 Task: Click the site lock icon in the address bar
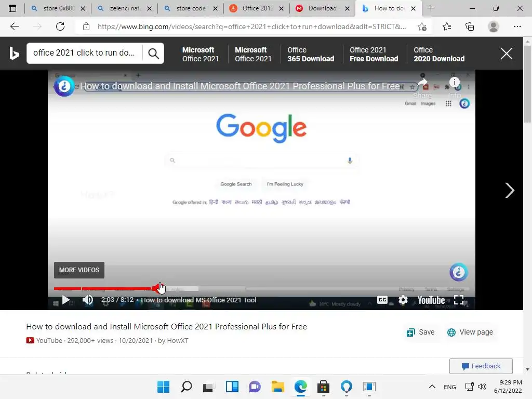click(86, 26)
